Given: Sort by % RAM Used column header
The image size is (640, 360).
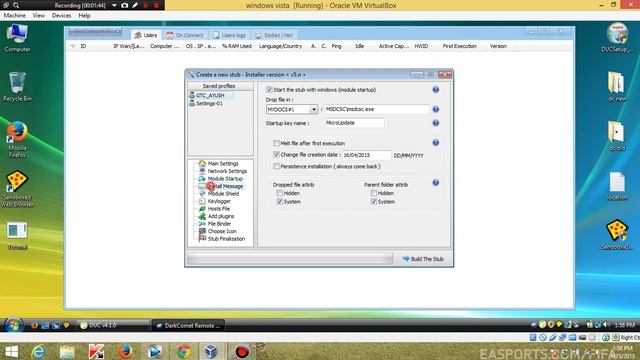Looking at the screenshot, I should tap(237, 46).
